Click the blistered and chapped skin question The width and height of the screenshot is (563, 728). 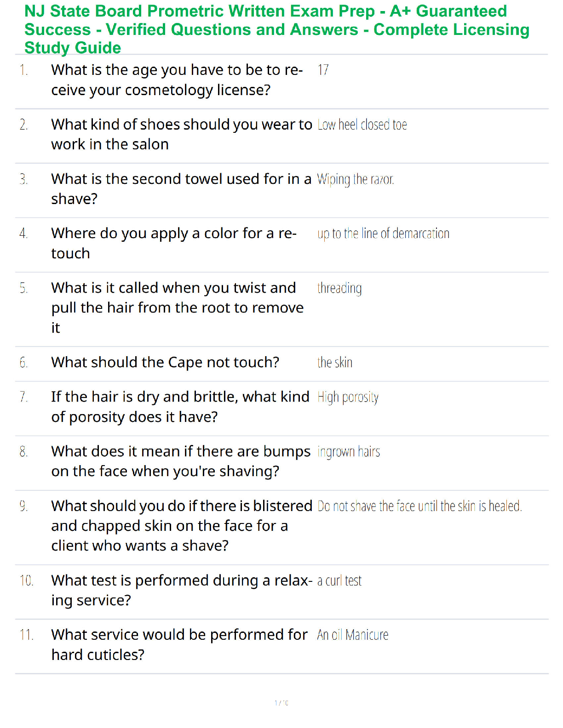pos(181,526)
